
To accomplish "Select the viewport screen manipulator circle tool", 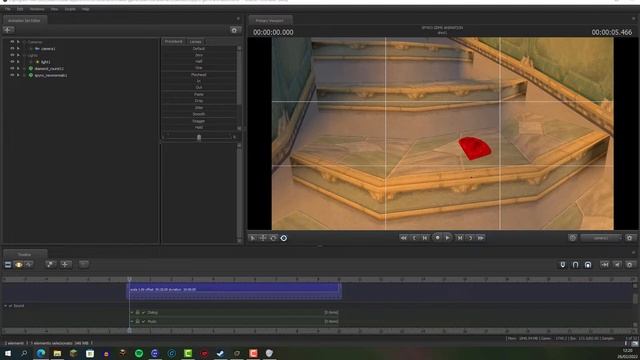I will pyautogui.click(x=284, y=238).
